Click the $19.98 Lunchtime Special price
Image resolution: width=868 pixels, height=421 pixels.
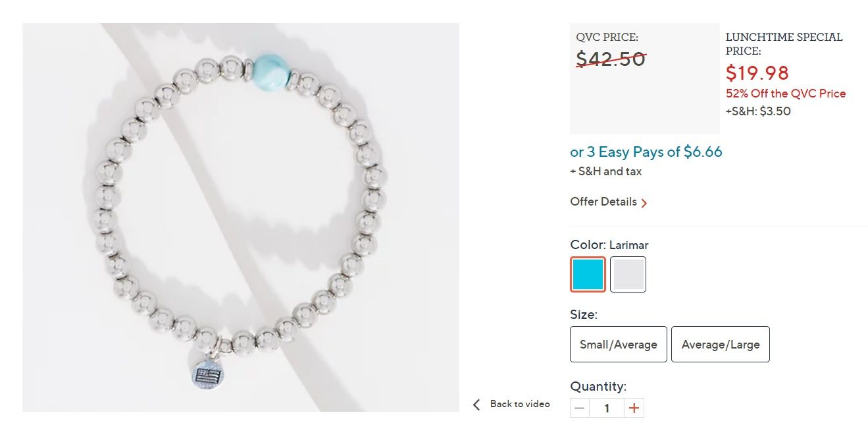click(x=757, y=72)
